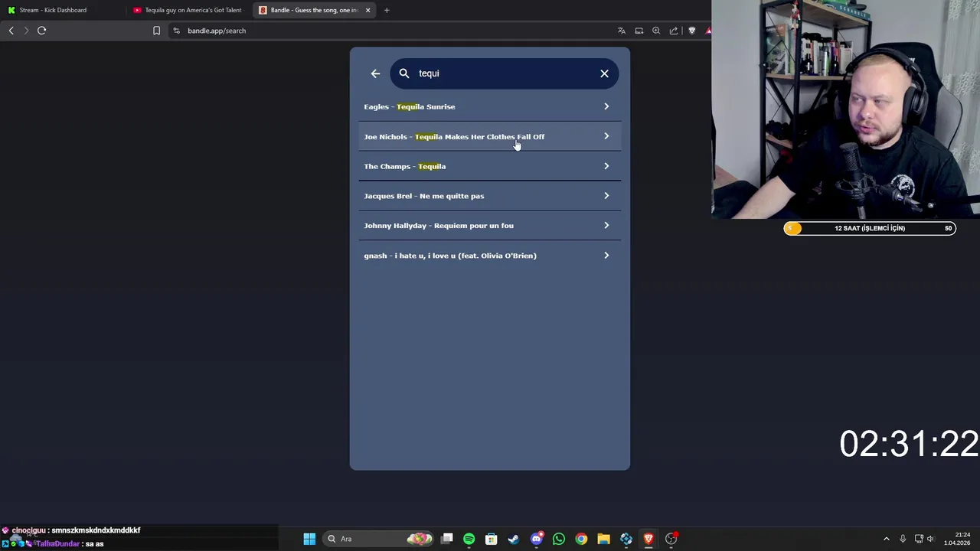Open Steam from the taskbar
The height and width of the screenshot is (551, 980).
pos(514,539)
